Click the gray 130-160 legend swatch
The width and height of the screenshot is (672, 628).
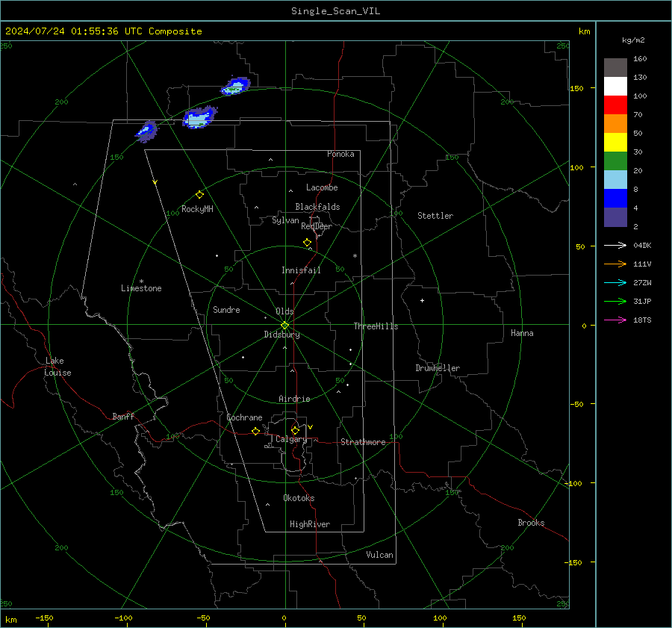[615, 68]
